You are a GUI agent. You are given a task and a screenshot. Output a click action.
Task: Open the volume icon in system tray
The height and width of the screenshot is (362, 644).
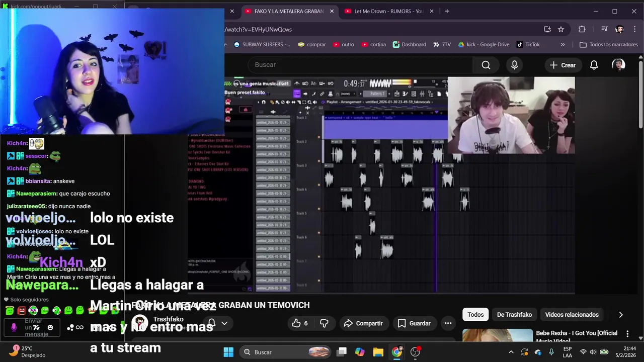pyautogui.click(x=593, y=352)
